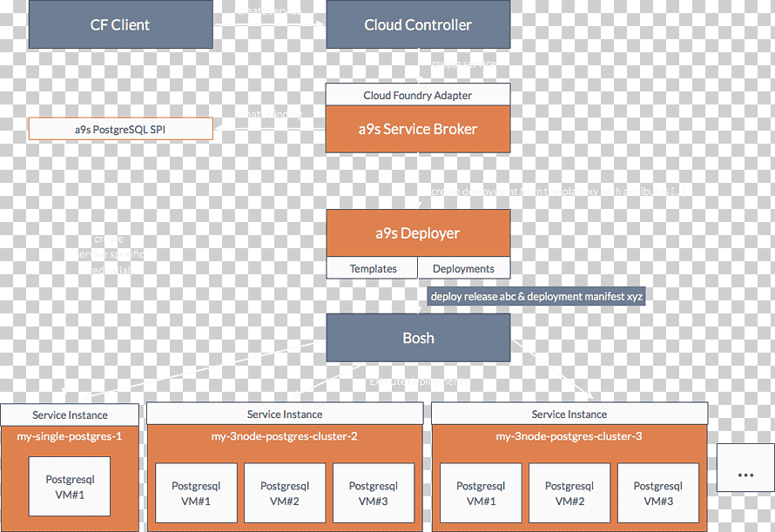
Task: Click the create deployment from template label
Action: 557,192
